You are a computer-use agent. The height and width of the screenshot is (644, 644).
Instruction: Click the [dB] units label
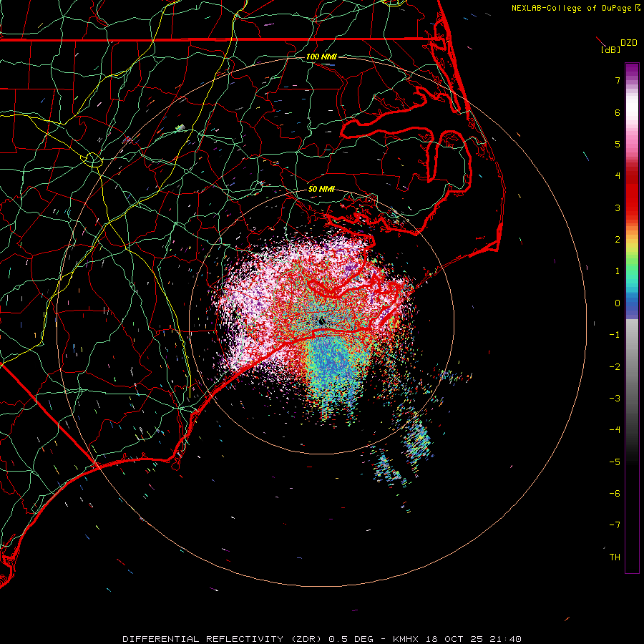pyautogui.click(x=610, y=49)
